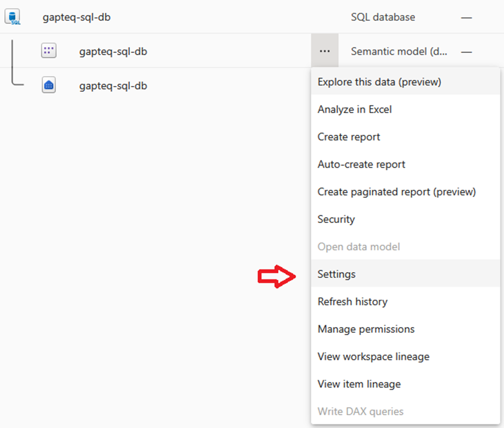Choose View item lineage
The height and width of the screenshot is (428, 504).
tap(359, 384)
